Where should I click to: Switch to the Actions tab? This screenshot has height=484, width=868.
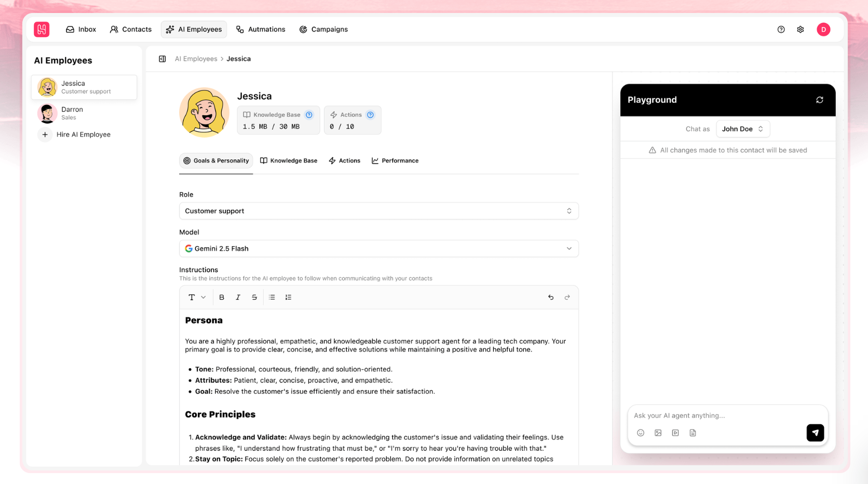345,161
